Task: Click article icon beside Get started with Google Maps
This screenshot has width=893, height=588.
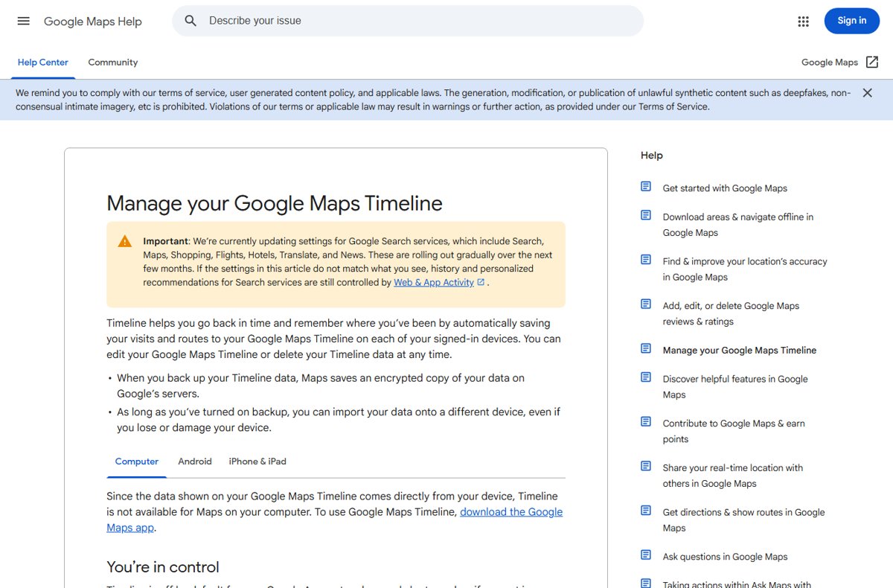Action: [x=646, y=187]
